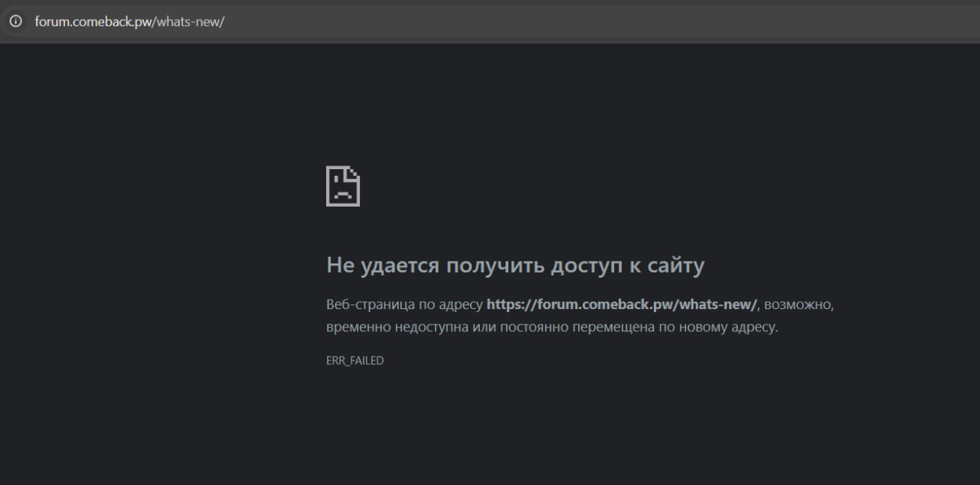Click the sad page error icon
The image size is (980, 485).
(x=343, y=186)
